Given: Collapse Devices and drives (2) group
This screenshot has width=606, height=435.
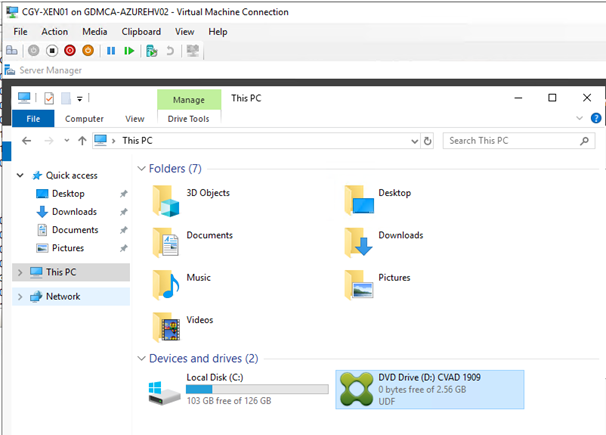Looking at the screenshot, I should [141, 359].
